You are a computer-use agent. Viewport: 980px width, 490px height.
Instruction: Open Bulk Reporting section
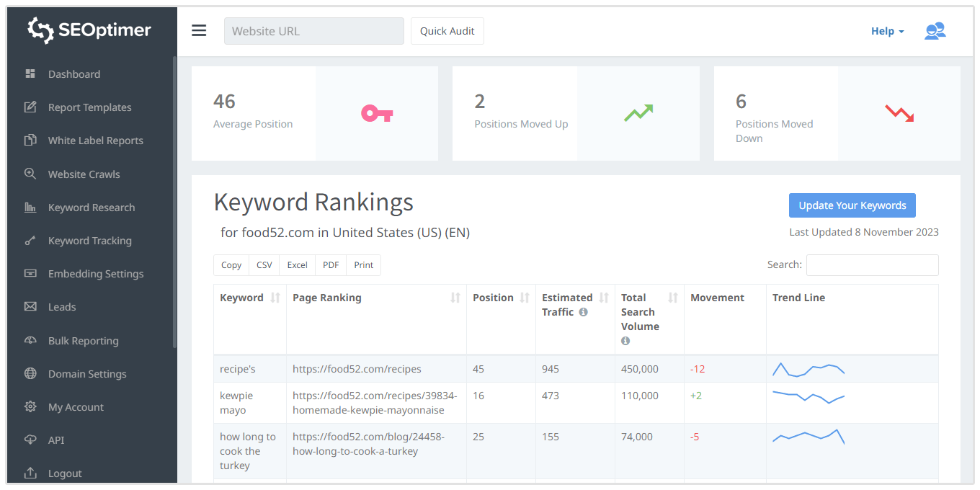(x=83, y=340)
